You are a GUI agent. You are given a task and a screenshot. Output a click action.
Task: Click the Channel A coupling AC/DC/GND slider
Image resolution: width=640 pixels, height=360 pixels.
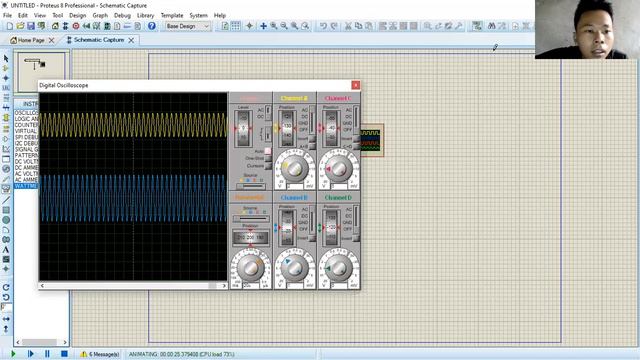(x=312, y=120)
